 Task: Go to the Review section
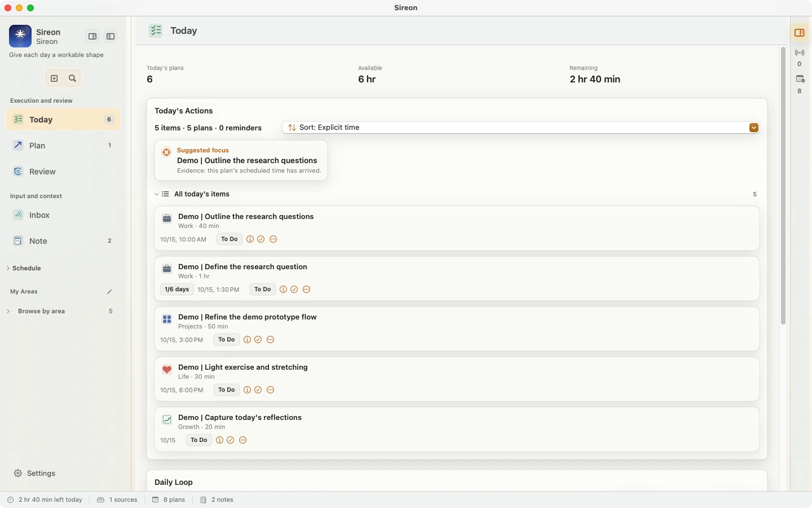[63, 172]
